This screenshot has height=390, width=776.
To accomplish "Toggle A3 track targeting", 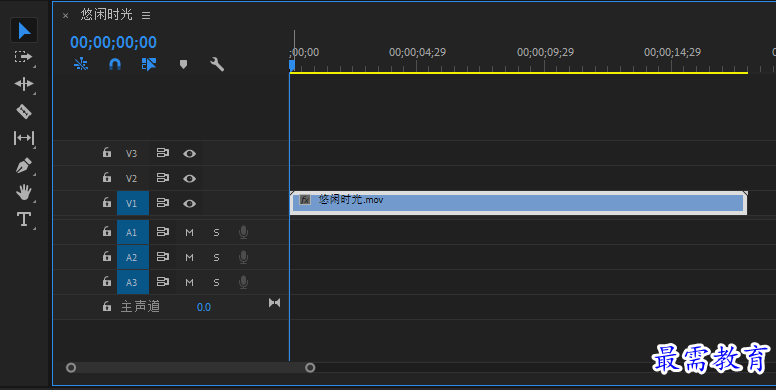I will pyautogui.click(x=133, y=282).
